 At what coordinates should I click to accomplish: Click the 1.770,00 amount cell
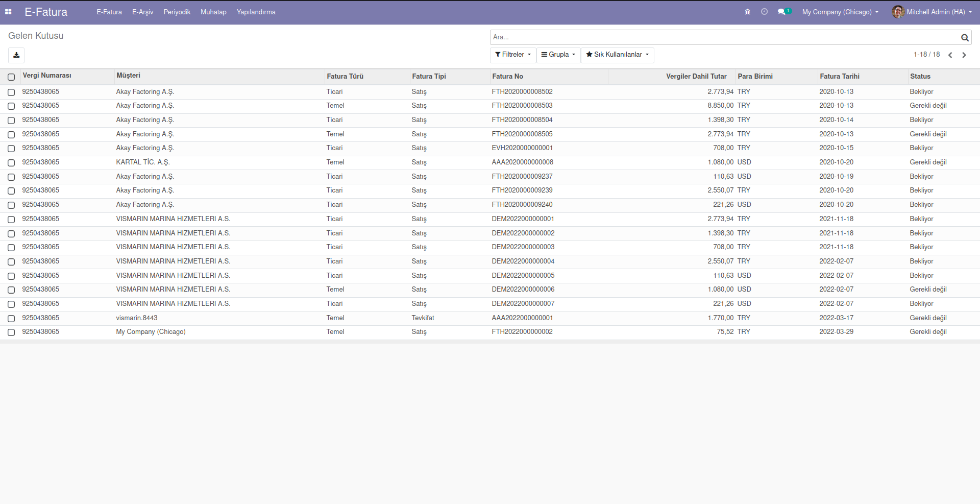pyautogui.click(x=721, y=318)
